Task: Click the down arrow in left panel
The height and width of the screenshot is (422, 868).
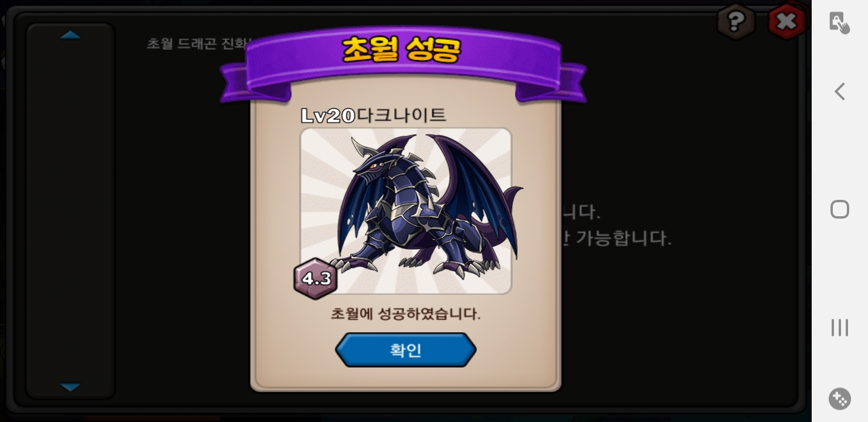Action: [x=70, y=387]
